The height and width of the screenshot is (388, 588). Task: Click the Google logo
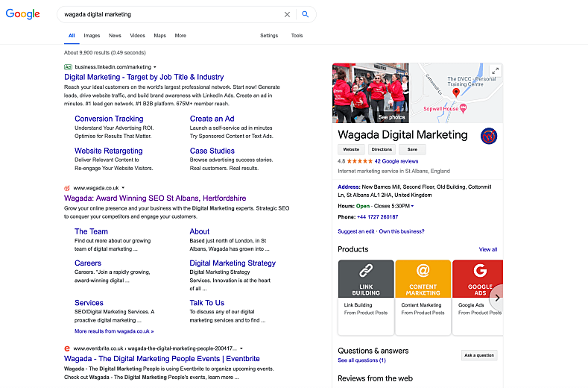[23, 14]
